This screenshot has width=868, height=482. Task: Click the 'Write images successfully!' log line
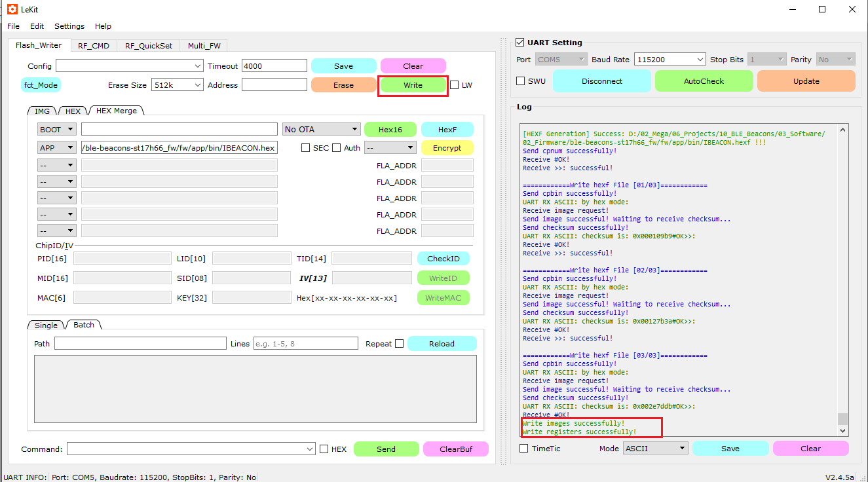tap(574, 423)
